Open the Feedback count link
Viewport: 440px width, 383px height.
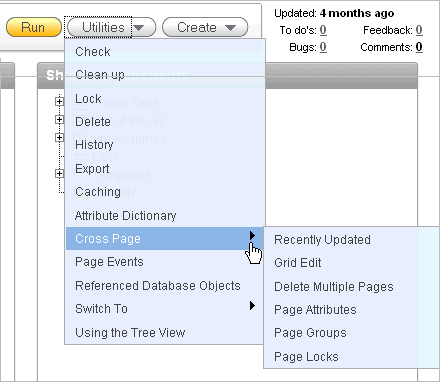point(419,30)
